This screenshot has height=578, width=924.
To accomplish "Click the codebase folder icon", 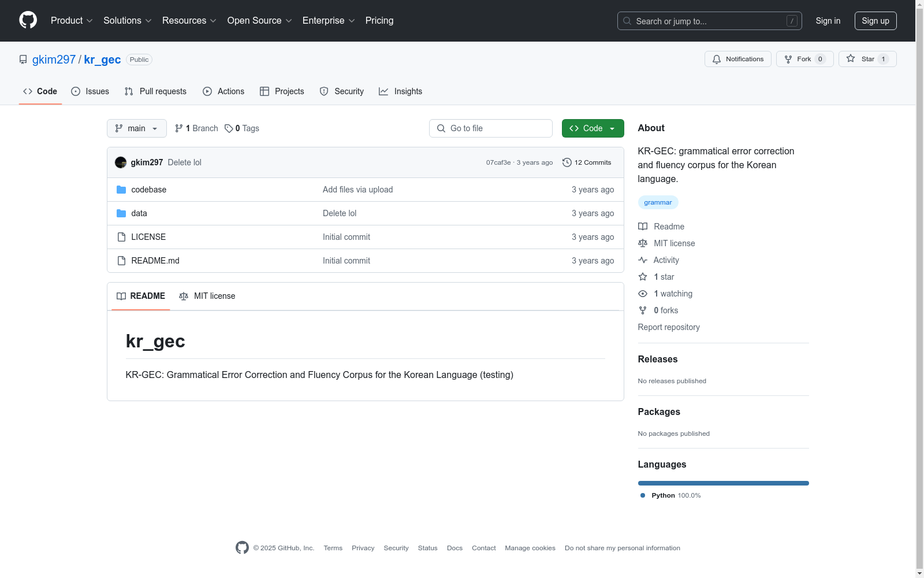I will (x=121, y=190).
